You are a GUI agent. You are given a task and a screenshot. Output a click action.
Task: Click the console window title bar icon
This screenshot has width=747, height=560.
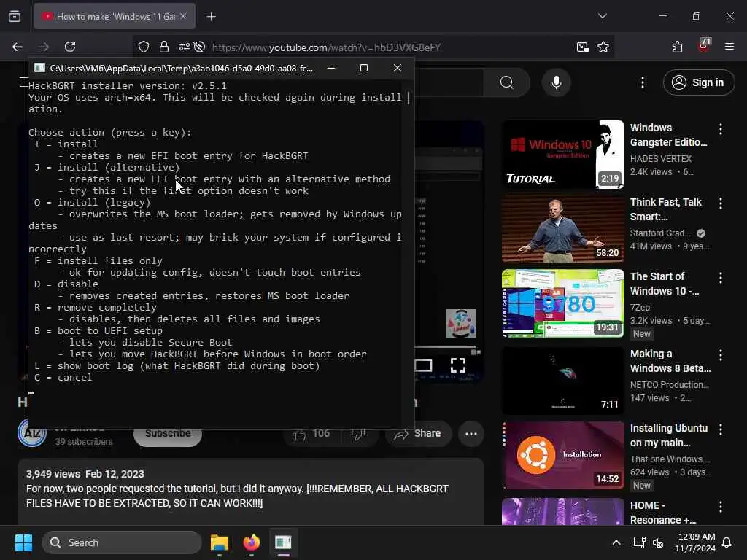click(39, 68)
